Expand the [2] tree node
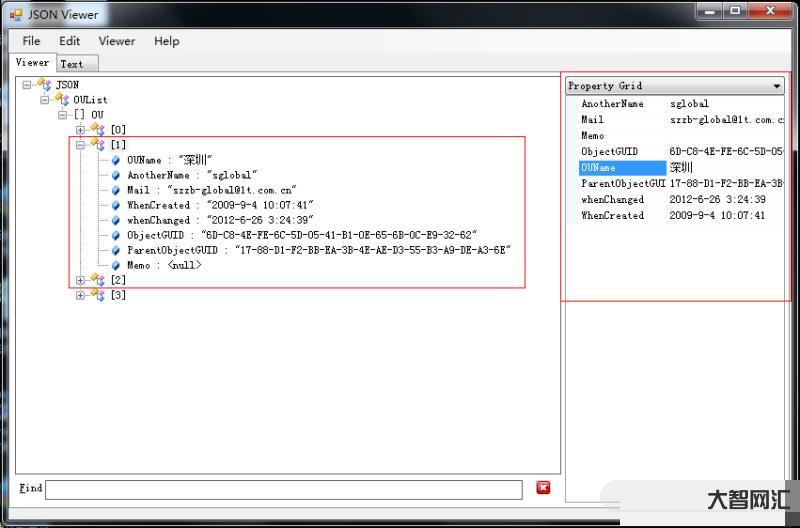The height and width of the screenshot is (528, 800). (81, 280)
